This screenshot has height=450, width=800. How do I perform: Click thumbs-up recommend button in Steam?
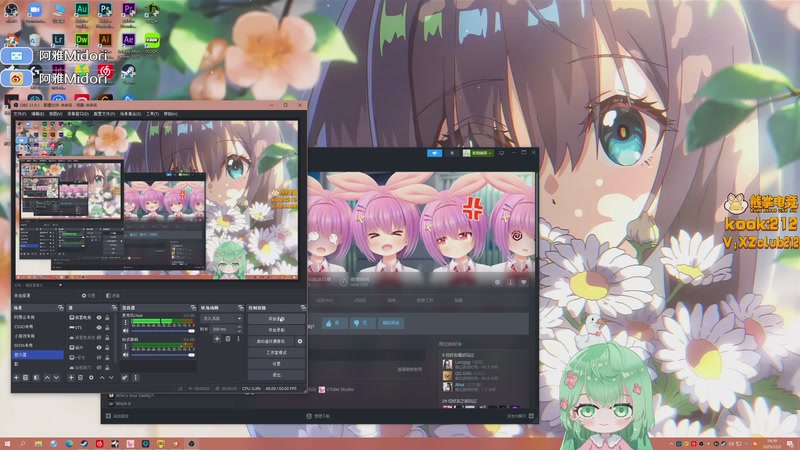335,323
